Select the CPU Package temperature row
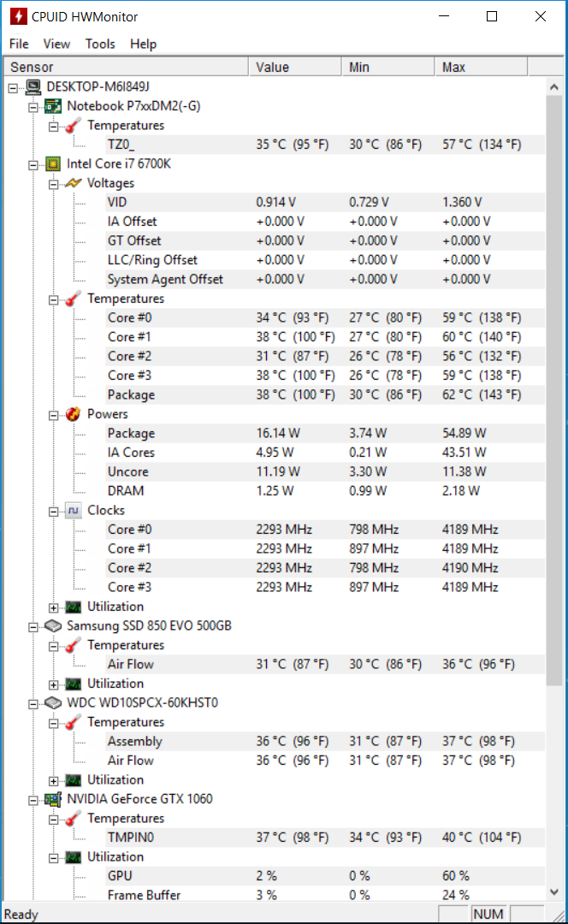Screen dimensions: 568x924 (x=274, y=394)
